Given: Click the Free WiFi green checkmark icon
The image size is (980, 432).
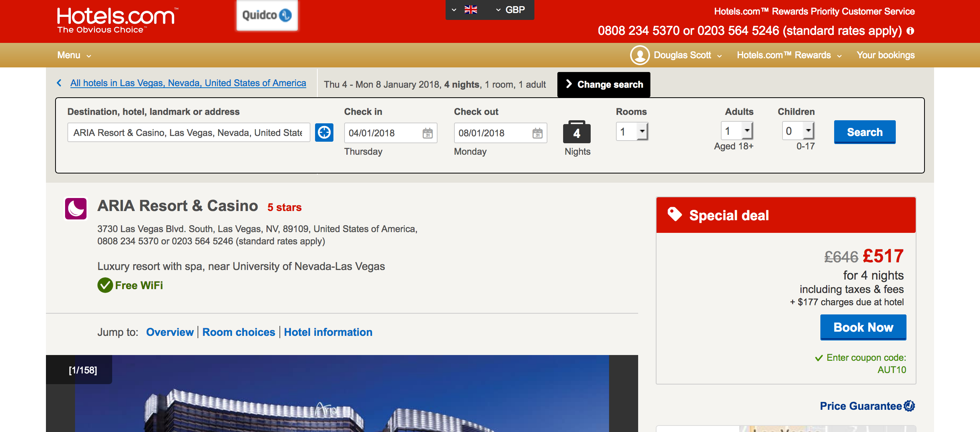Looking at the screenshot, I should click(105, 285).
